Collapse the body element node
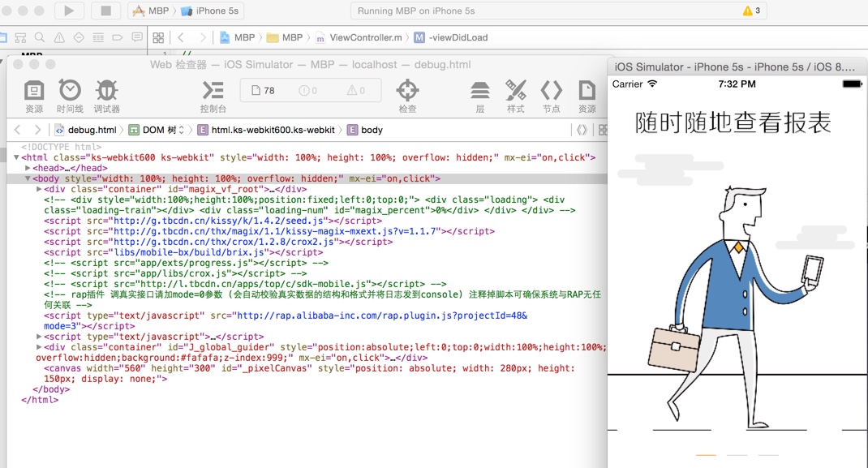 click(28, 178)
